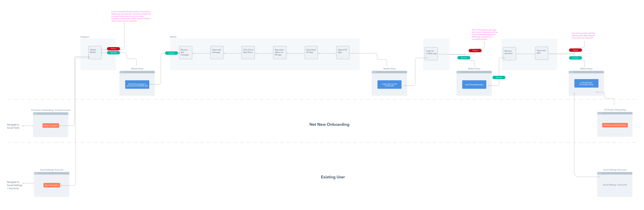Click the Mobile section label
Viewport: 644px width, 210px height.
pyautogui.click(x=173, y=37)
